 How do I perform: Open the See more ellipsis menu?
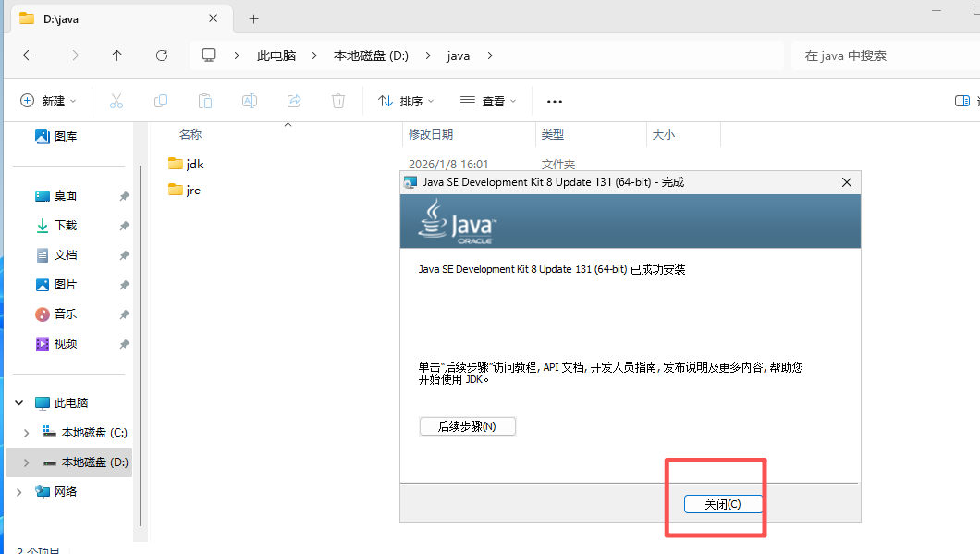(555, 101)
